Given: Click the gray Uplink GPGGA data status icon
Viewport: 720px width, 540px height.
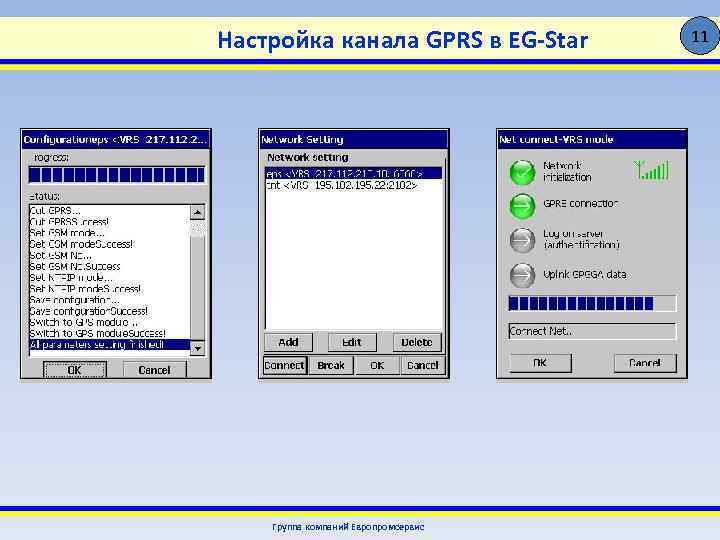Looking at the screenshot, I should tap(523, 275).
